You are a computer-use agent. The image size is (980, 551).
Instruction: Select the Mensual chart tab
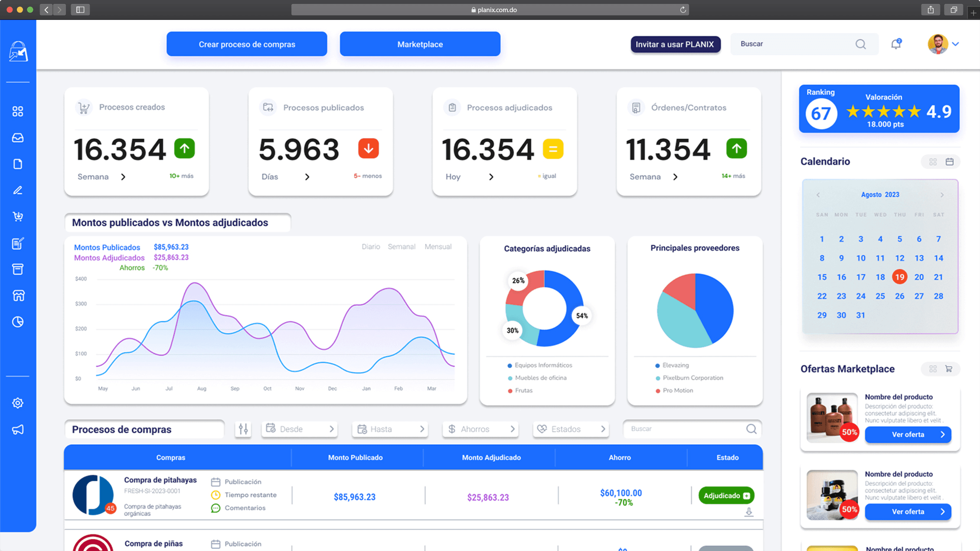(x=438, y=247)
